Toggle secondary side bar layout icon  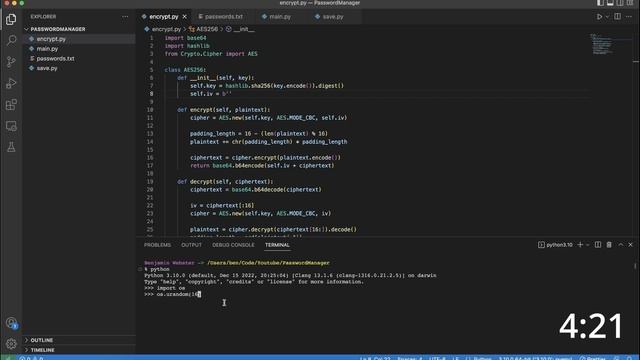(x=620, y=3)
